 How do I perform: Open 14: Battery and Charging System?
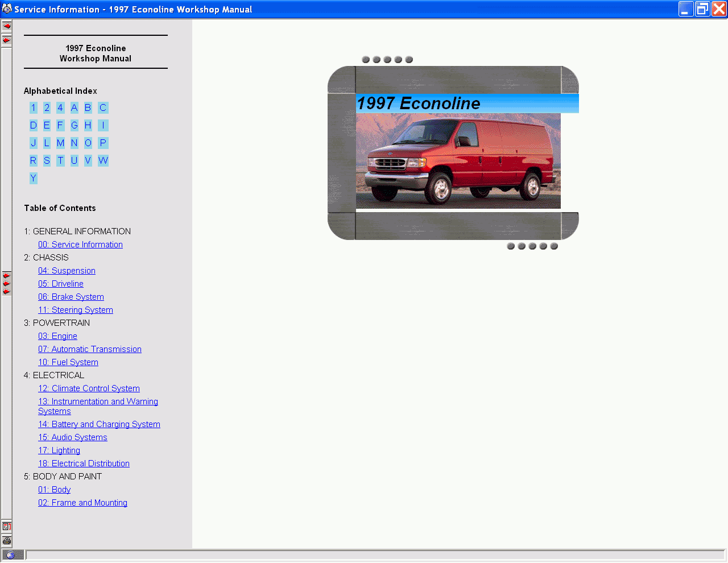click(x=99, y=424)
